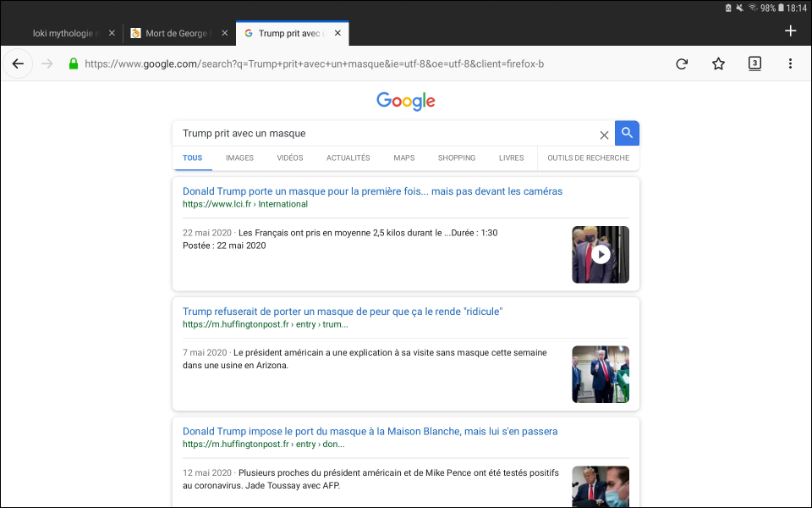Open Huffington Post article about "ridicule" mask
The image size is (812, 508).
coord(343,312)
